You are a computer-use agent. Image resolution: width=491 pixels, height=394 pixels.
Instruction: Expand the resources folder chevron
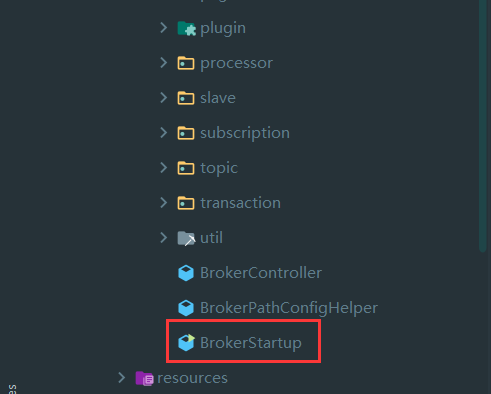(121, 378)
